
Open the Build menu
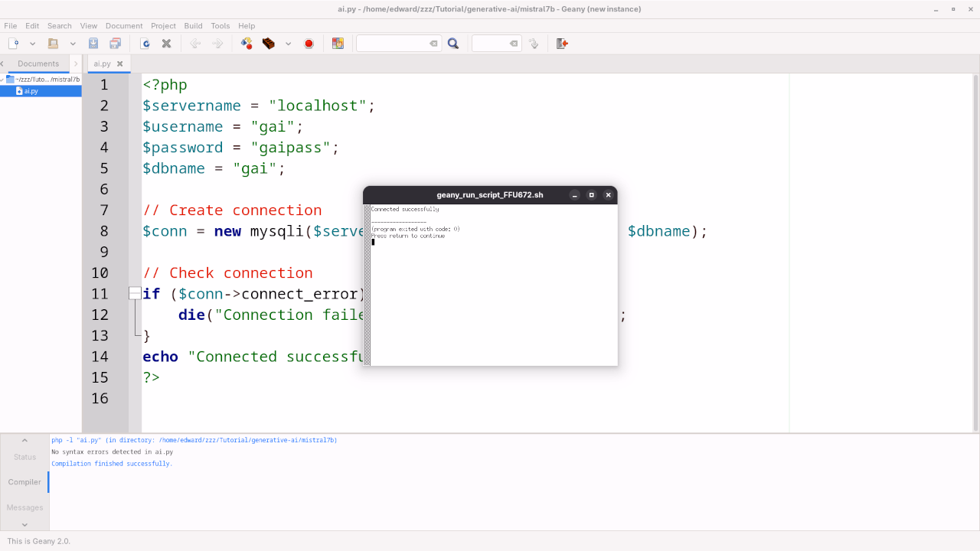[x=193, y=26]
